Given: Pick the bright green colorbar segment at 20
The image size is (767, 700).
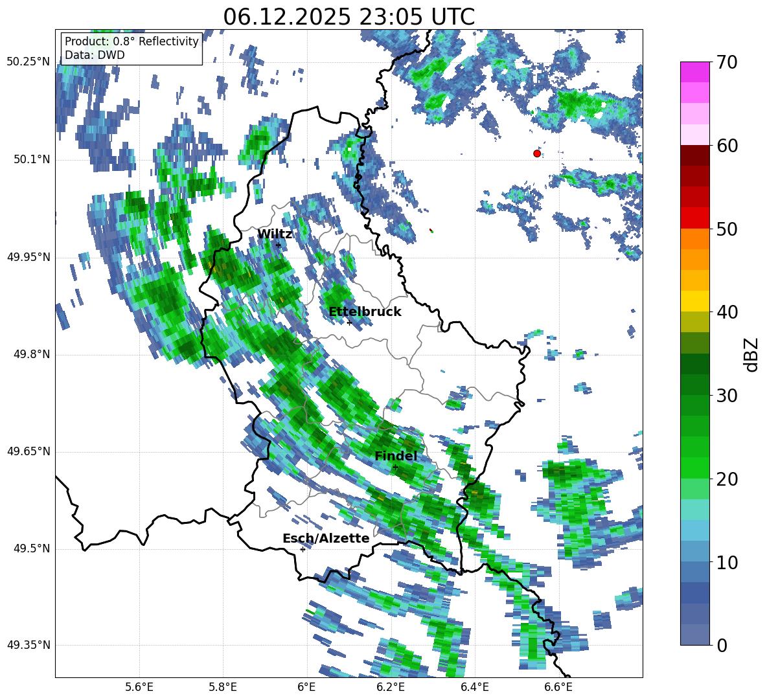Looking at the screenshot, I should coord(694,468).
